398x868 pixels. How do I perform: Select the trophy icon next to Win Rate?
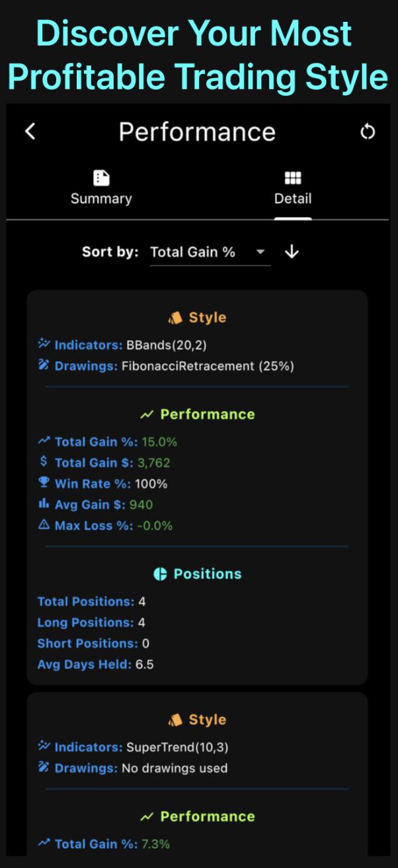pyautogui.click(x=43, y=482)
